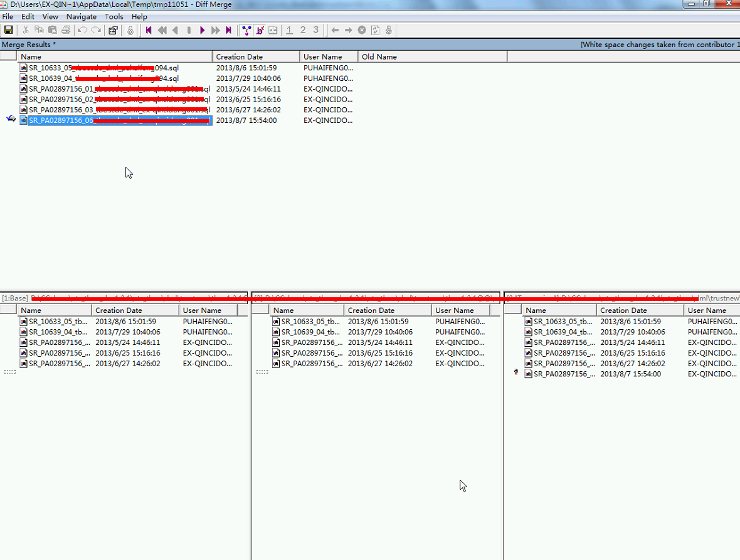Go to the previous difference arrow
This screenshot has width=740, height=560.
[176, 30]
